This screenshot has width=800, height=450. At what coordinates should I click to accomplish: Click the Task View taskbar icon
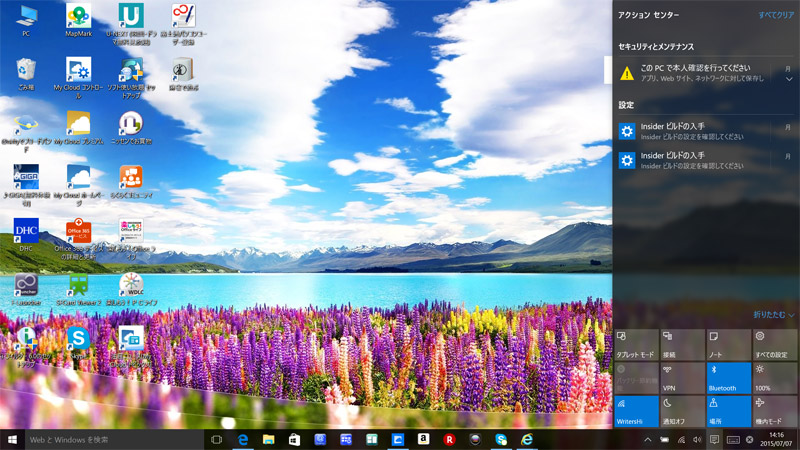click(x=216, y=439)
